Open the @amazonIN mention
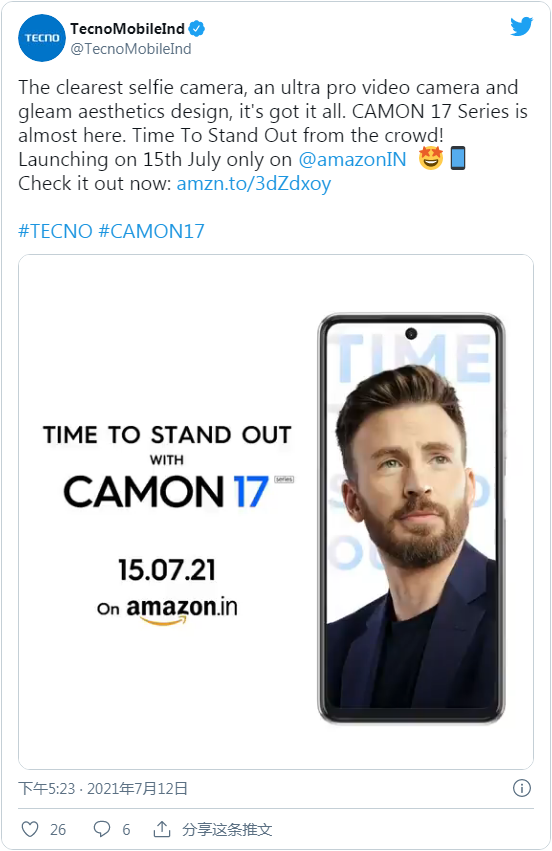Screen dimensions: 552x851 pos(352,159)
